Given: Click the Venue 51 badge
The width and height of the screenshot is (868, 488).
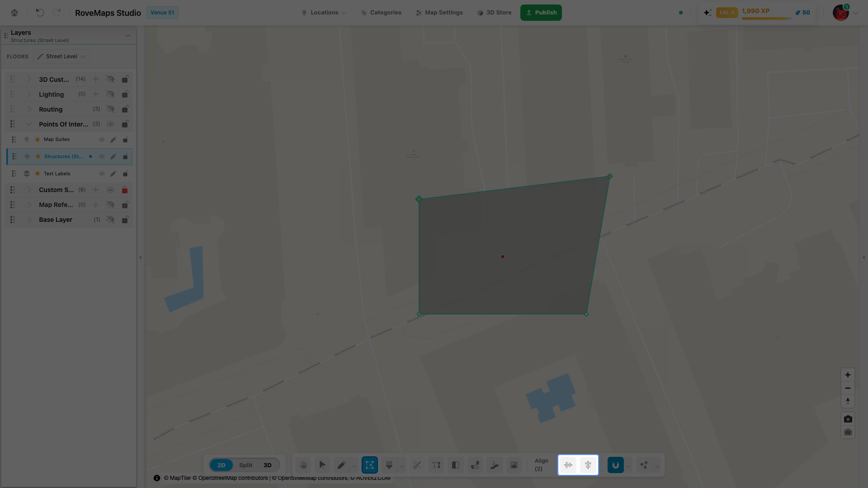Looking at the screenshot, I should [162, 13].
